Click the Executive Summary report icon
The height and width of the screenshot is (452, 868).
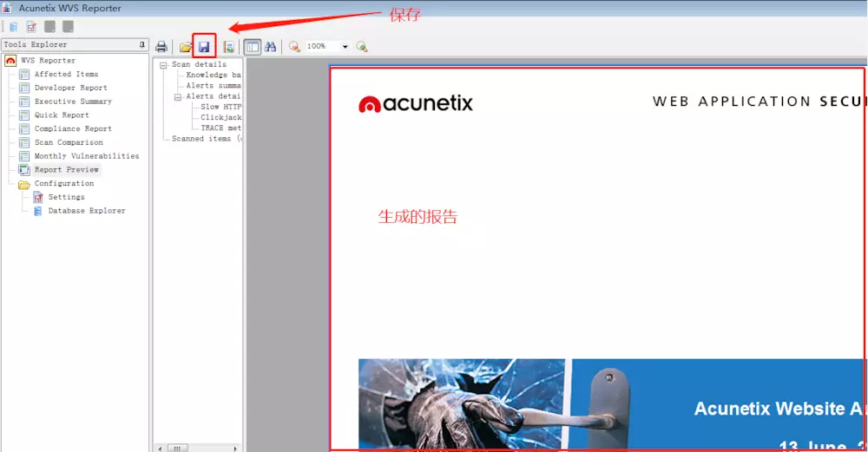[24, 102]
